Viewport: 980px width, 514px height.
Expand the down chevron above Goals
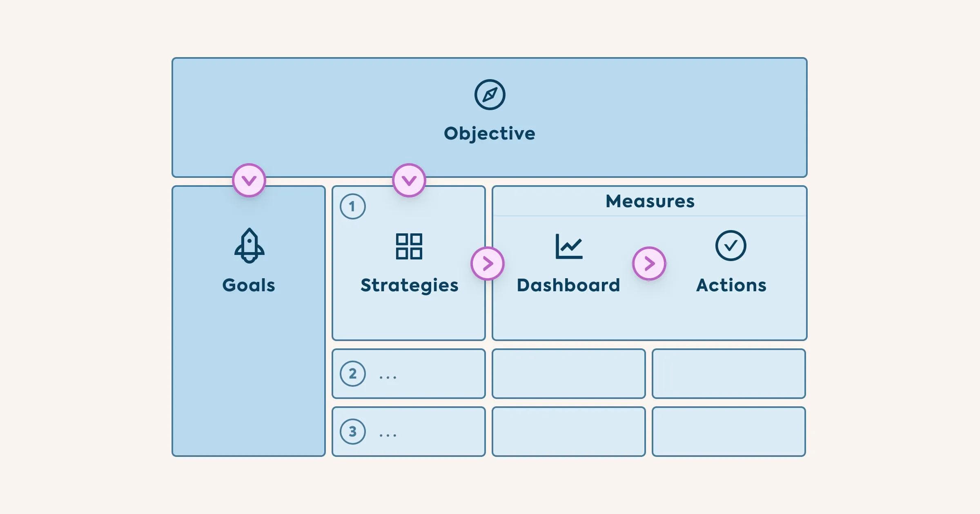249,180
